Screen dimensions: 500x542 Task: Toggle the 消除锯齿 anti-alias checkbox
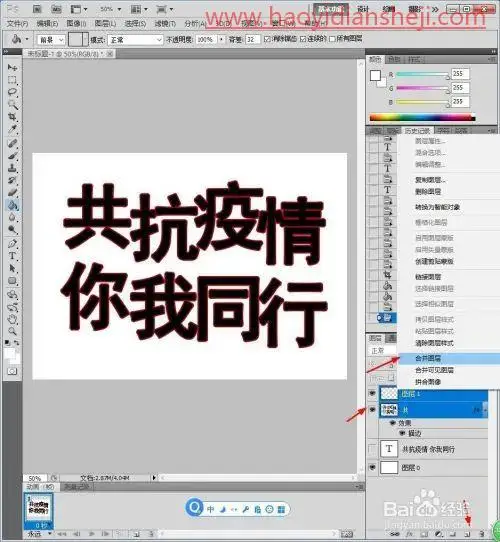pyautogui.click(x=267, y=39)
